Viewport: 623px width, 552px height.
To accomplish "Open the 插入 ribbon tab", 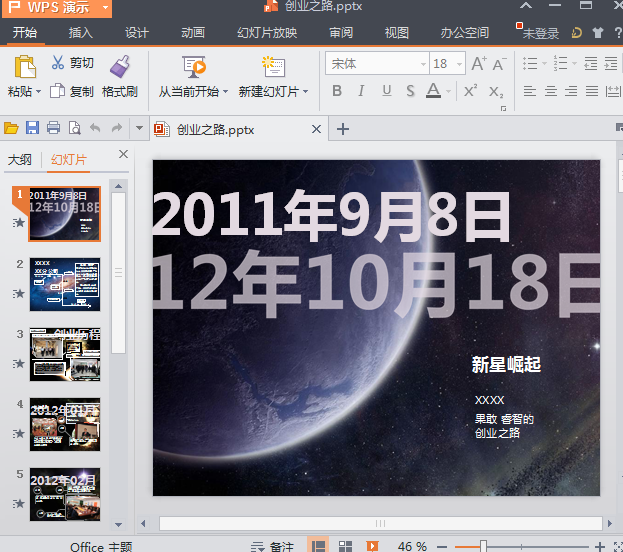I will coord(81,33).
